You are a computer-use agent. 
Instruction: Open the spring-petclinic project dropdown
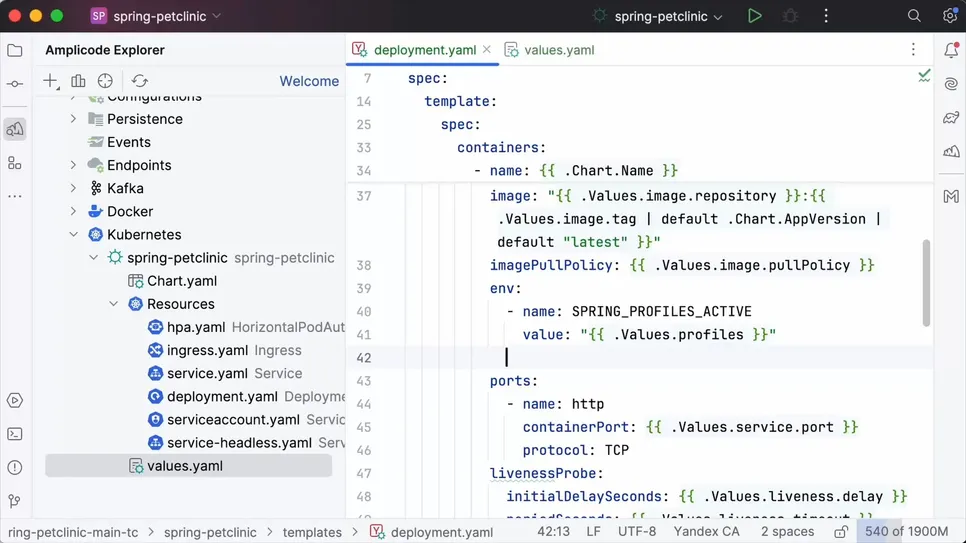pos(156,16)
